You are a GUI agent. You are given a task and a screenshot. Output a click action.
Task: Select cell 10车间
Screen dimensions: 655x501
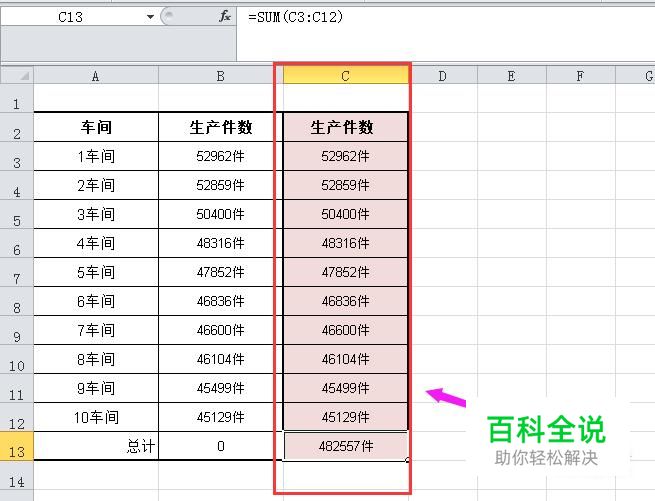[x=96, y=417]
